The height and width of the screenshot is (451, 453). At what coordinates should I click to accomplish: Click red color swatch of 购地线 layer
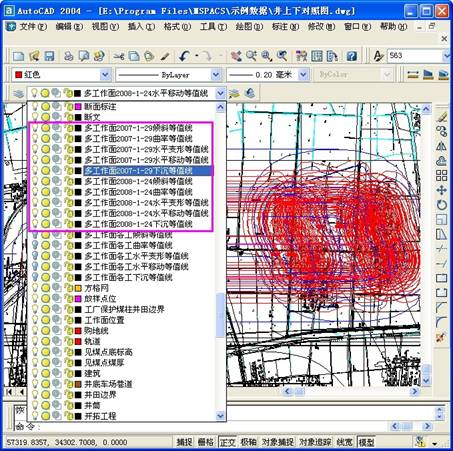click(x=78, y=331)
